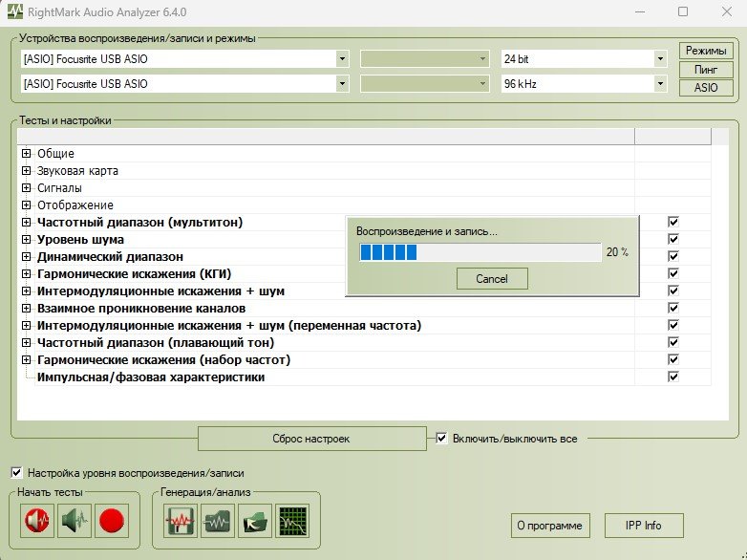The height and width of the screenshot is (560, 747).
Task: Toggle Импульсная/фазовая характеристики checkbox
Action: (x=673, y=377)
